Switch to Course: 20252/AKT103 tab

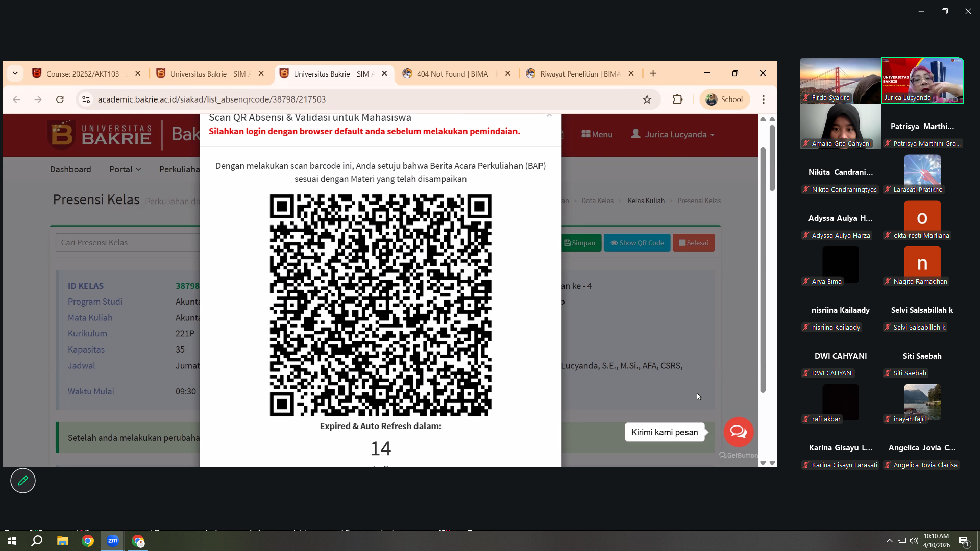pos(87,73)
